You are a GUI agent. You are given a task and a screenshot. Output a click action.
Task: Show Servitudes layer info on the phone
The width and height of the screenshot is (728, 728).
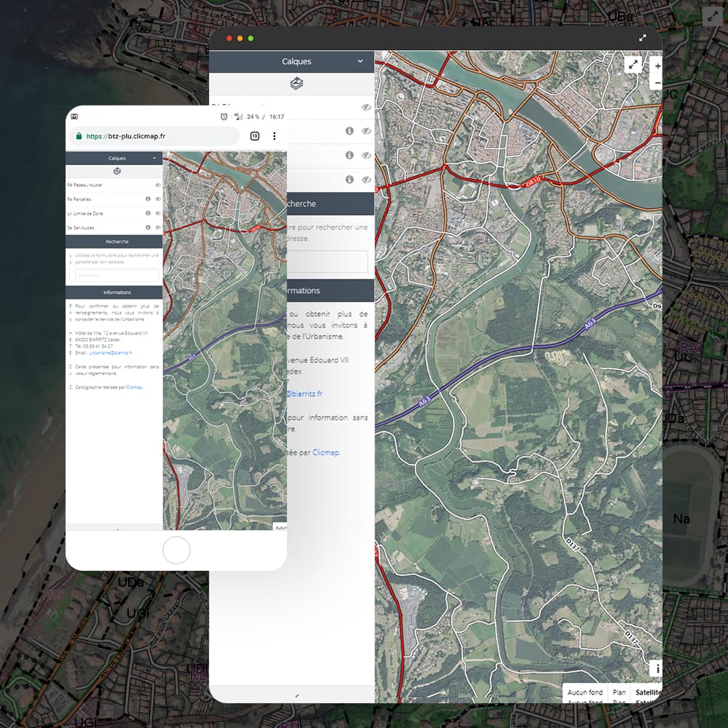point(148,228)
